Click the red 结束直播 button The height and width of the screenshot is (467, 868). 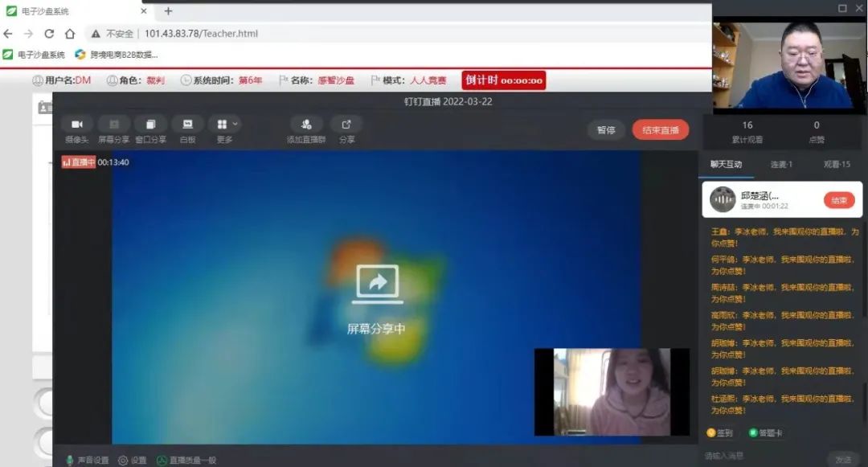click(660, 130)
